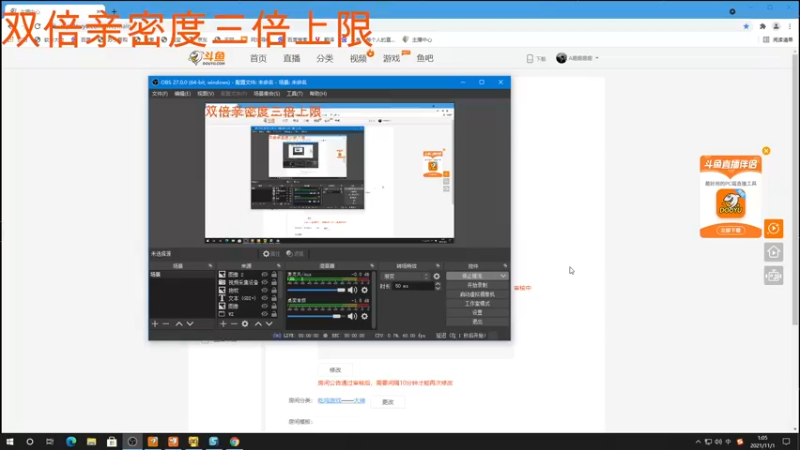Decrease the transition duration with the down stepper

[438, 289]
